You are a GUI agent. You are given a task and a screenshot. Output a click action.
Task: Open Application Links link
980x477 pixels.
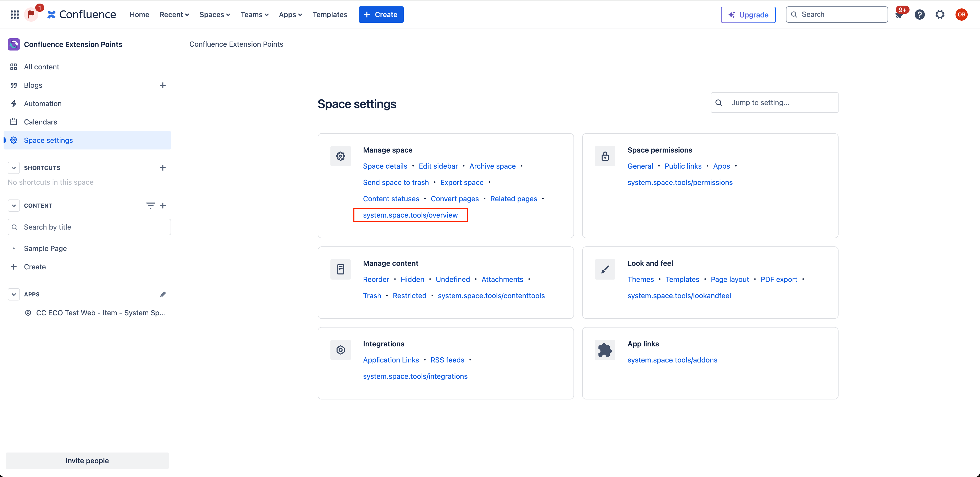pyautogui.click(x=391, y=360)
